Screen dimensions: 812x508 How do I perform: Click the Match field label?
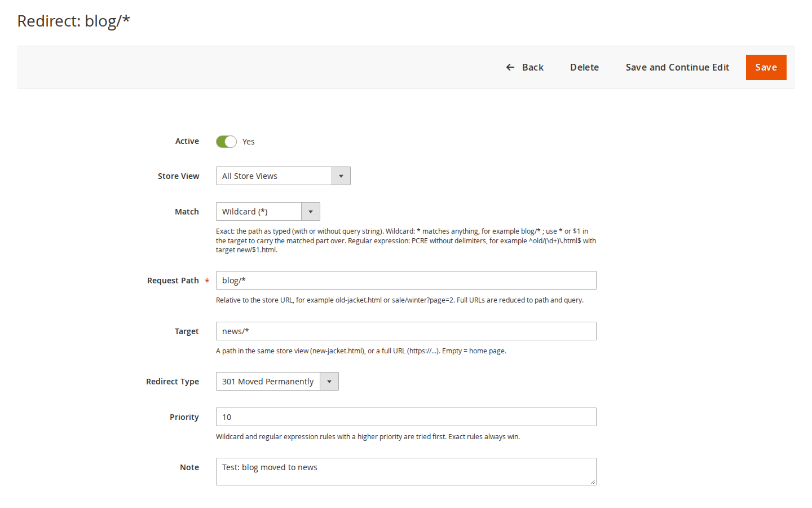tap(187, 212)
